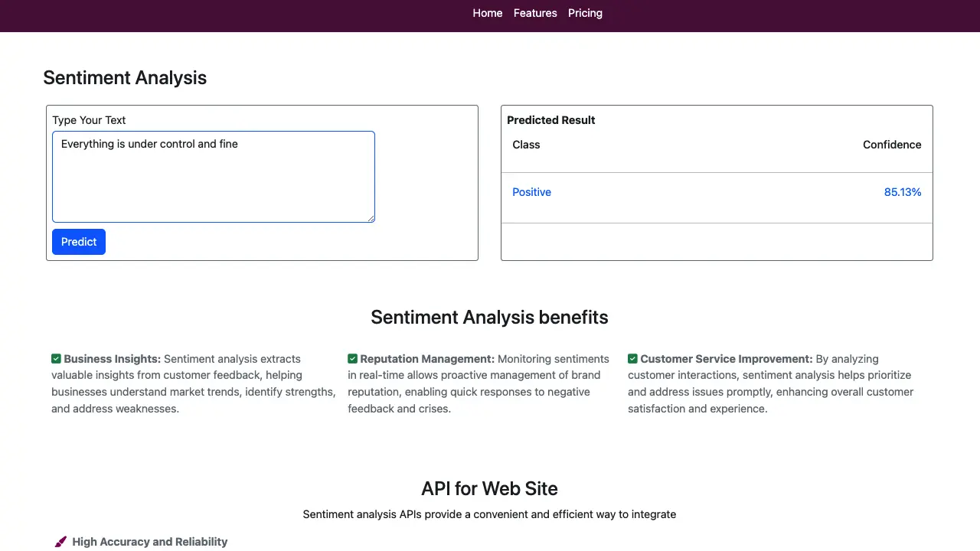Click the rocket icon beside High Accuracy
This screenshot has width=980, height=551.
[60, 542]
